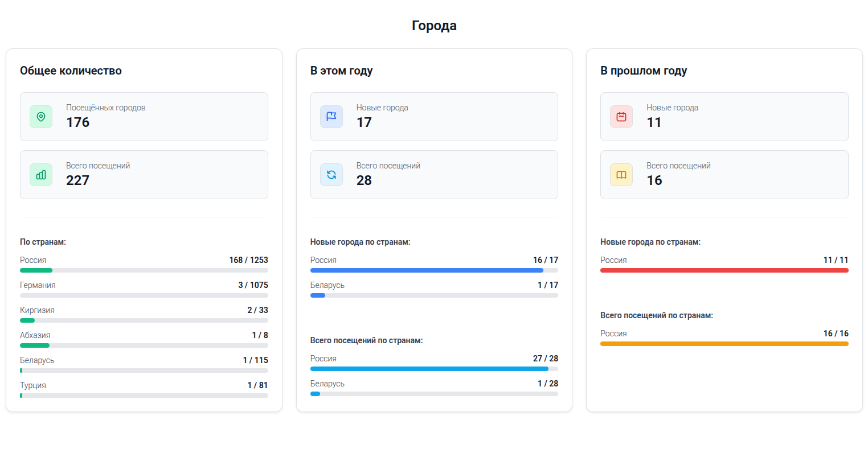Click the green bar chart icon

pyautogui.click(x=41, y=175)
